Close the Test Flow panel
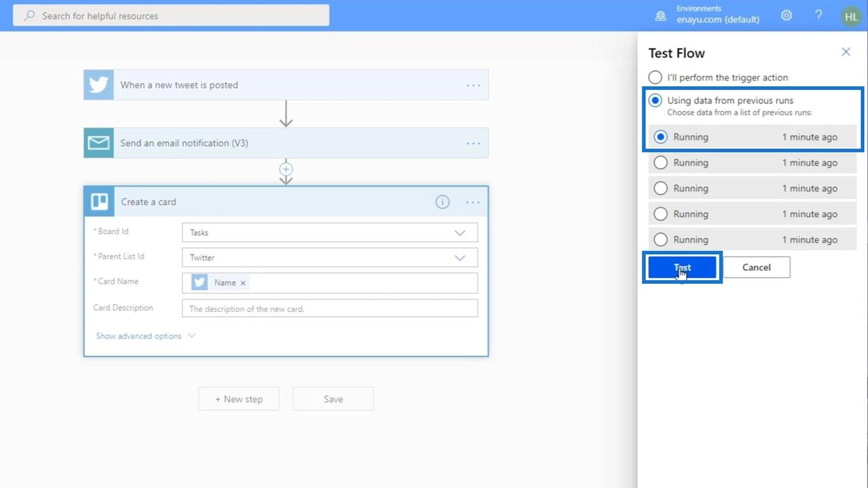This screenshot has height=488, width=868. tap(846, 52)
